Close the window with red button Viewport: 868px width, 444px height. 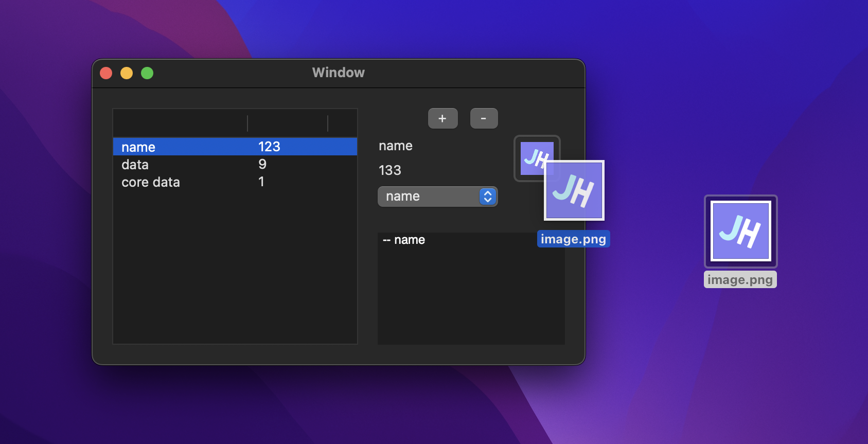click(x=106, y=73)
